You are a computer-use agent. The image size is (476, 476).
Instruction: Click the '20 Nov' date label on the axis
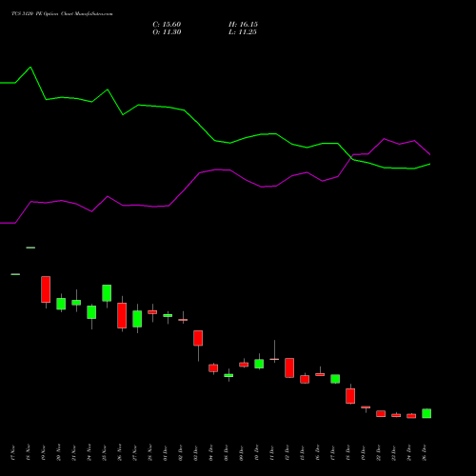click(x=59, y=453)
